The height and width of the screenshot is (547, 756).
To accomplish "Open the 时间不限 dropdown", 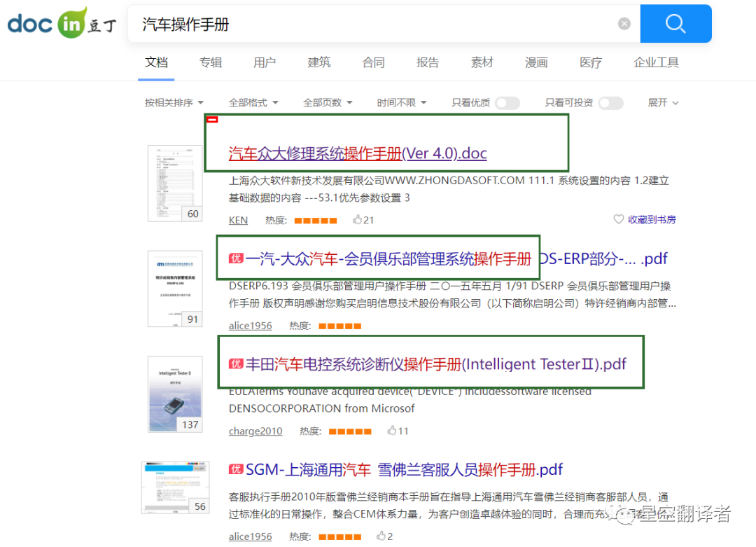I will point(402,102).
